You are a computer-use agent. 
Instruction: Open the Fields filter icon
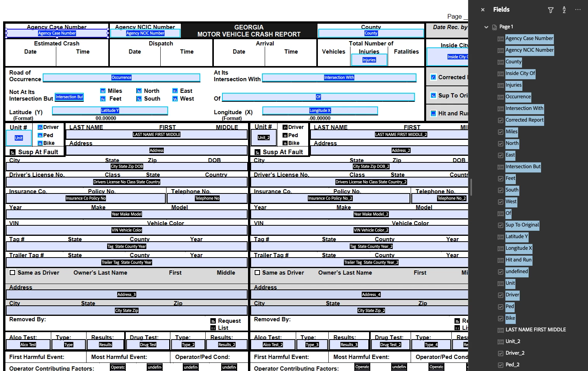click(x=551, y=10)
